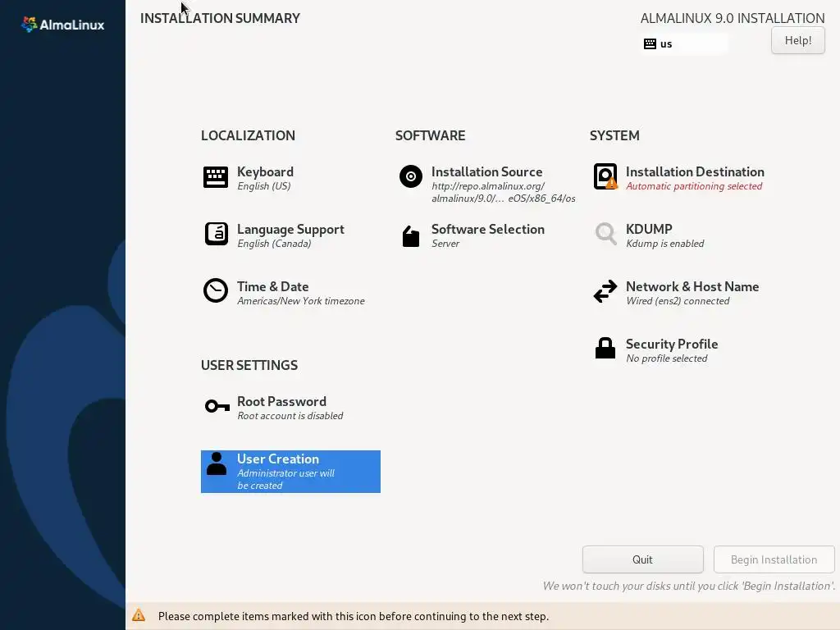Click the 'English (US)' keyboard status text
This screenshot has width=840, height=630.
point(263,186)
